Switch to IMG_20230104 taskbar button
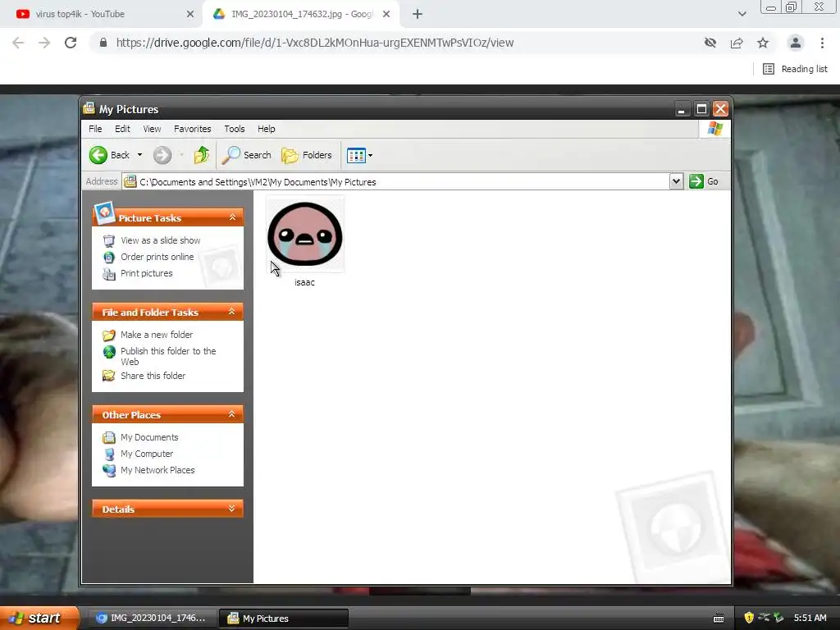840x630 pixels. [x=152, y=619]
